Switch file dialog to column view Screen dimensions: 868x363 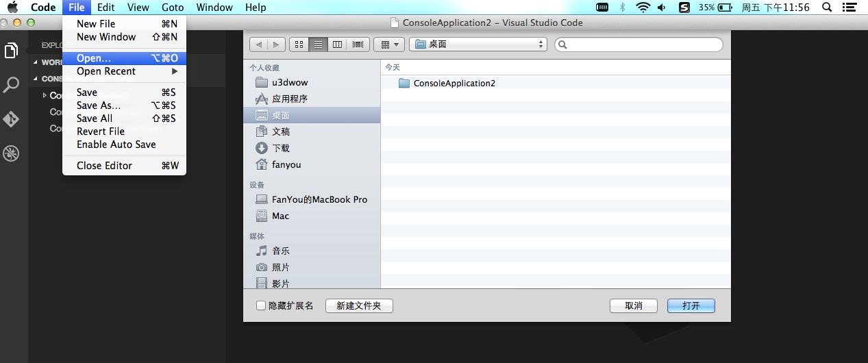(337, 45)
